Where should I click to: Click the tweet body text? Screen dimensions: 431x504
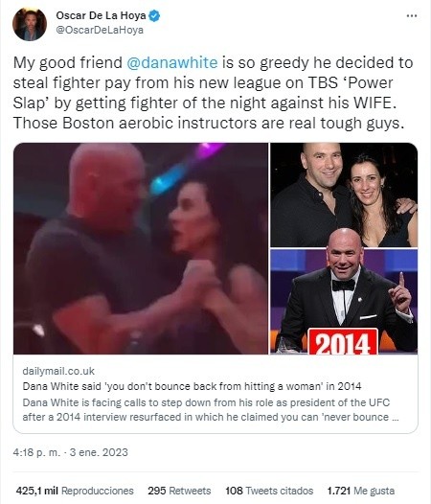tap(213, 93)
